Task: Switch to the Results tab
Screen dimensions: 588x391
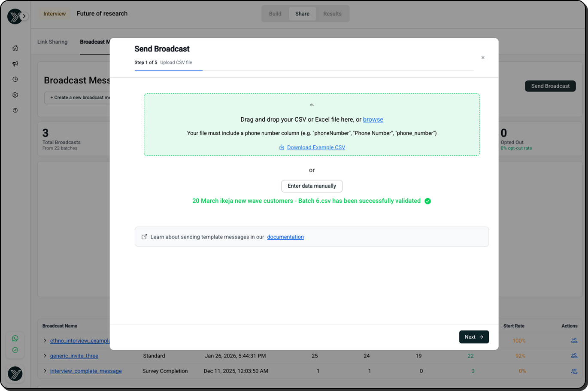Action: point(332,14)
